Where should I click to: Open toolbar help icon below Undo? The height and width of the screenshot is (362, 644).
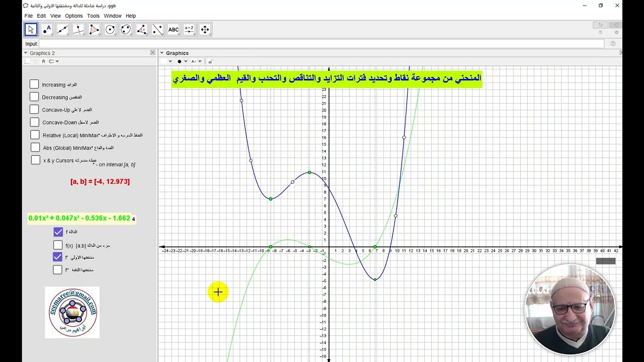(x=600, y=33)
